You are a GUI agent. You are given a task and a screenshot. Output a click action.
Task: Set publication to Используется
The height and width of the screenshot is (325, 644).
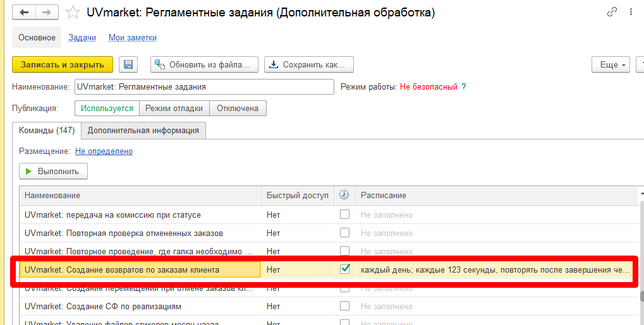point(107,109)
